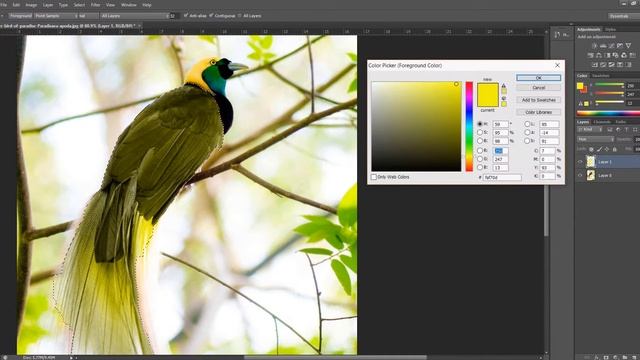
Task: Add an Invert adjustment icon
Action: coord(595,64)
